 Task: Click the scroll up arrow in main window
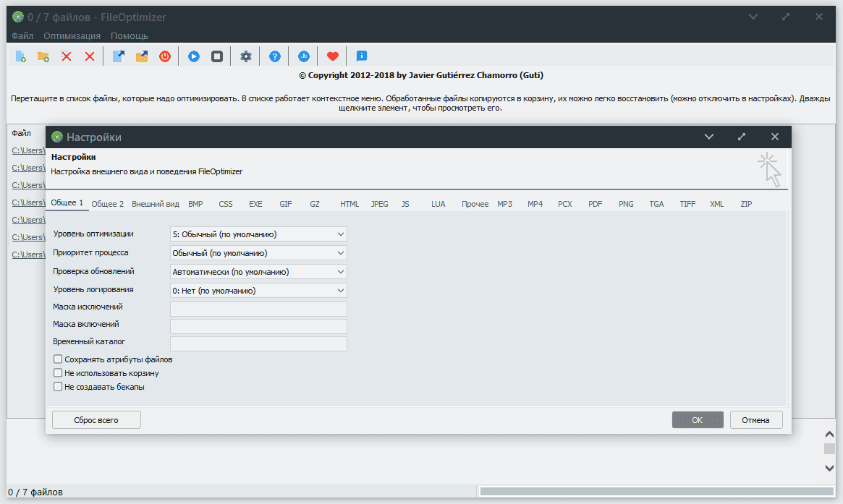[x=829, y=434]
